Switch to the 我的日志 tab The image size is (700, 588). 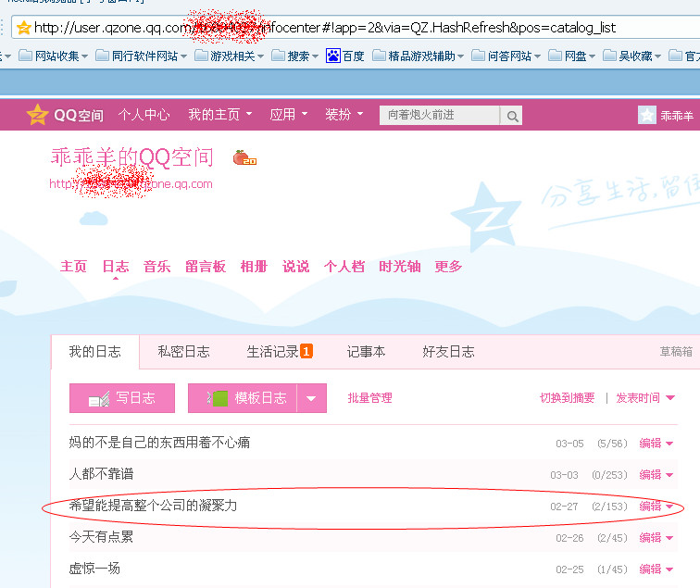pos(95,352)
